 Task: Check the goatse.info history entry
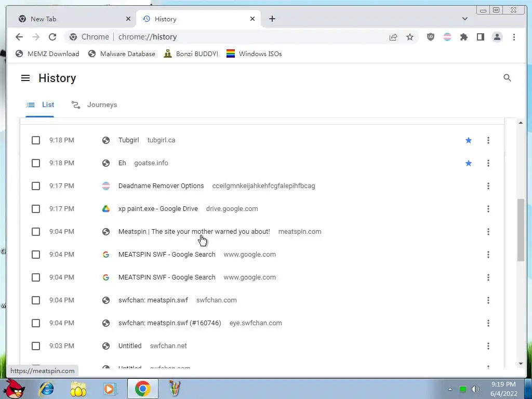tap(36, 163)
